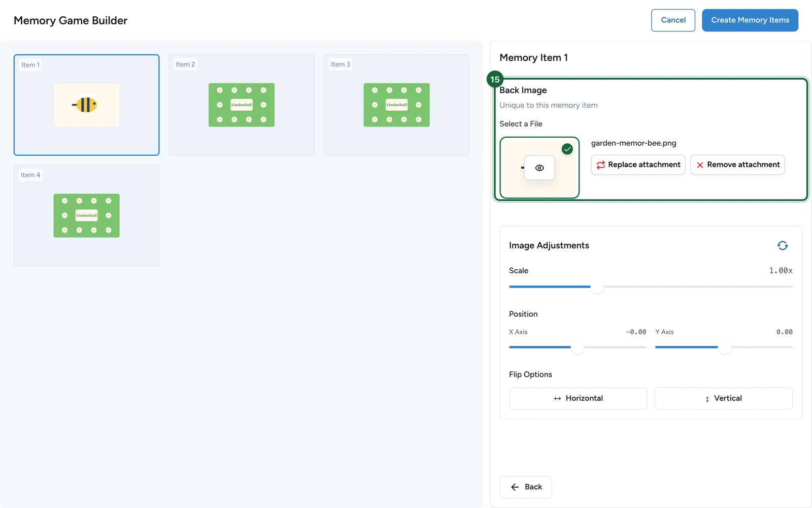
Task: Select the Item 3 card
Action: tap(396, 105)
